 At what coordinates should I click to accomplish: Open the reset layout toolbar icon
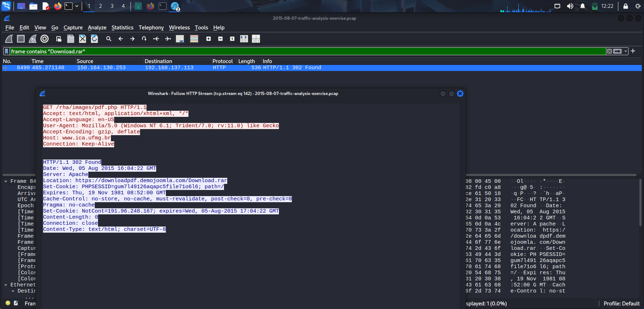coord(256,39)
